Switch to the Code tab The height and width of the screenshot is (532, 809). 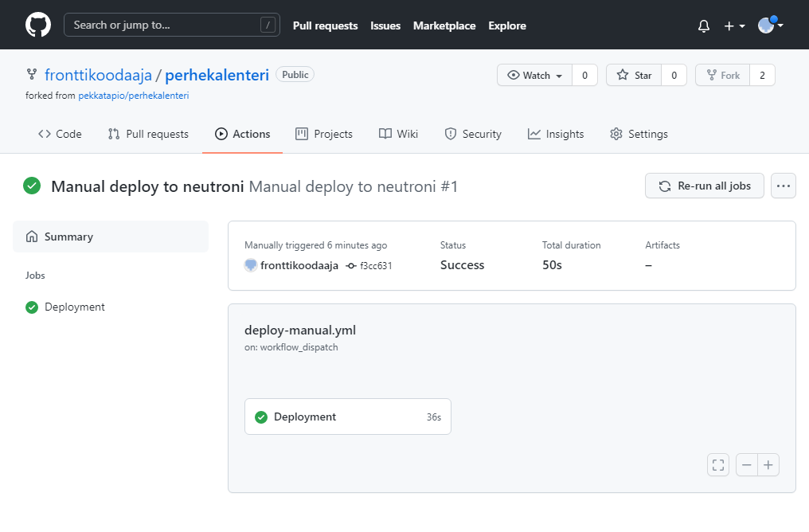tap(60, 134)
